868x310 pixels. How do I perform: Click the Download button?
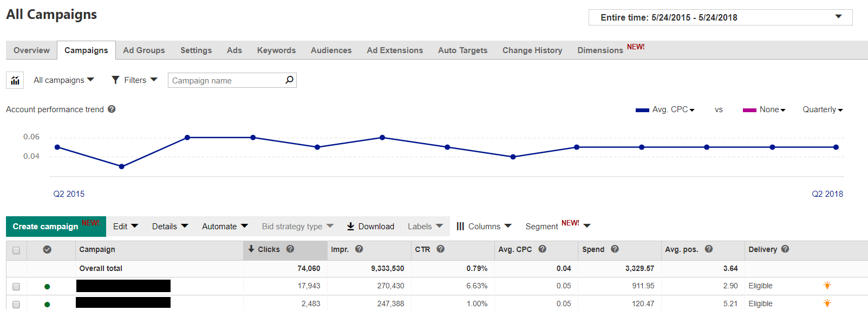coord(370,227)
